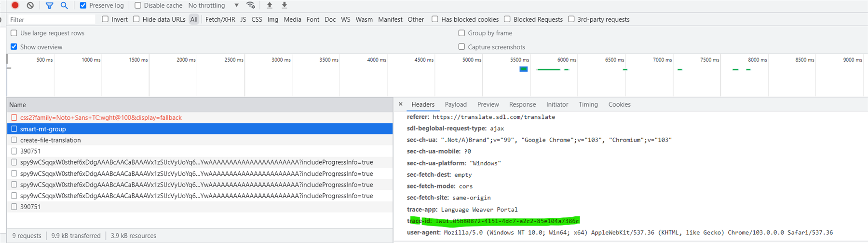Image resolution: width=868 pixels, height=243 pixels.
Task: Click the 9.9 kB transferred status
Action: coord(76,236)
